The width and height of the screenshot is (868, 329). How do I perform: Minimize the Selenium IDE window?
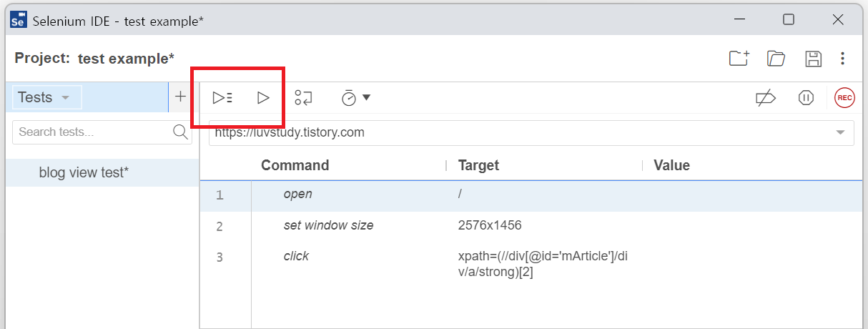tap(740, 19)
